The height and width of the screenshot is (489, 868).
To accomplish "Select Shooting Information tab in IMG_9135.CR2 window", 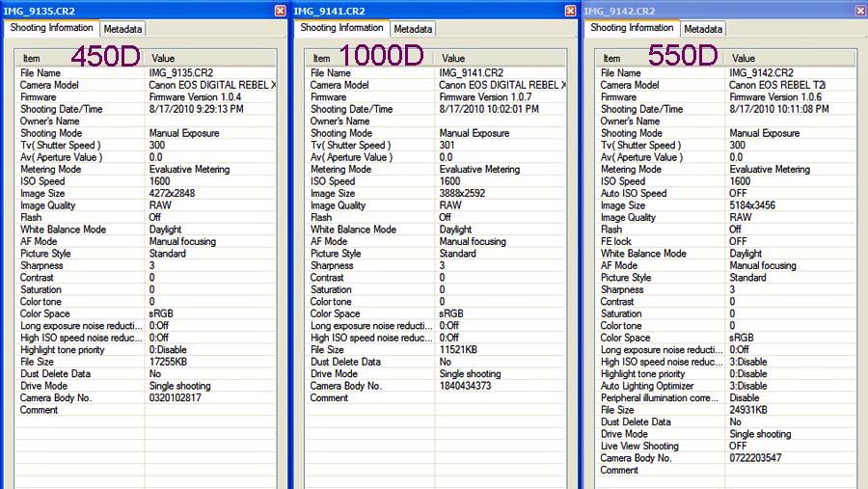I will (x=51, y=28).
